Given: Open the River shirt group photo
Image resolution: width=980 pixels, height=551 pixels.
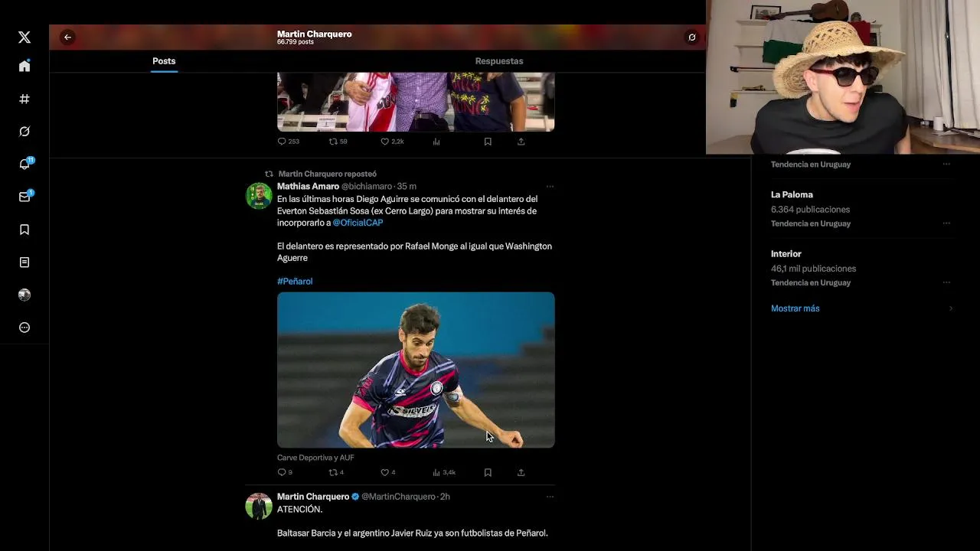Looking at the screenshot, I should click(416, 102).
